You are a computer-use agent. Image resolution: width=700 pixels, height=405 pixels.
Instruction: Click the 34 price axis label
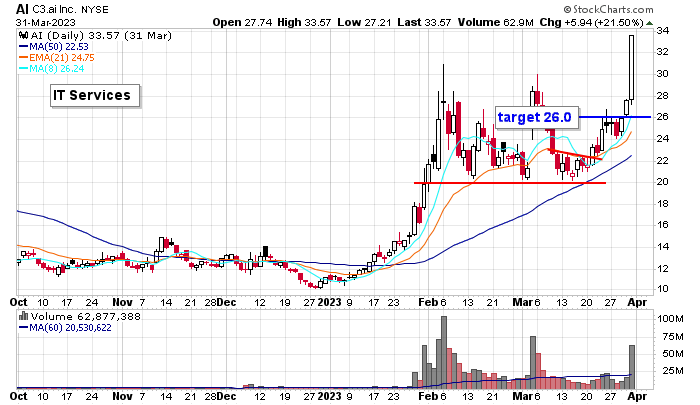point(662,31)
